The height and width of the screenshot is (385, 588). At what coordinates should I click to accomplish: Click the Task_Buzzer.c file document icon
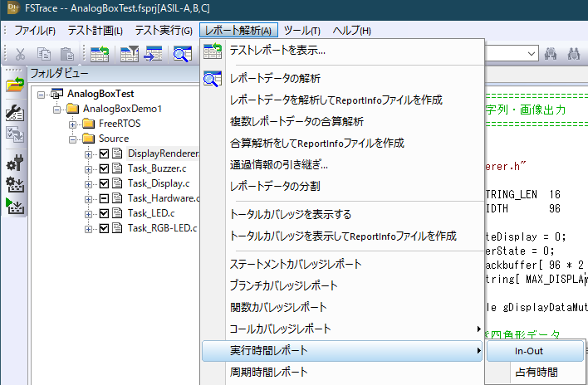[117, 168]
